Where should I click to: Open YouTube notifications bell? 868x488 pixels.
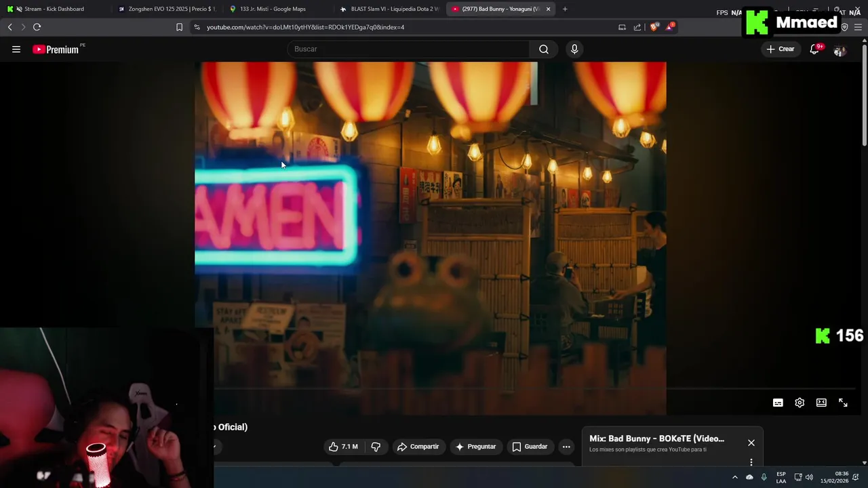point(814,49)
